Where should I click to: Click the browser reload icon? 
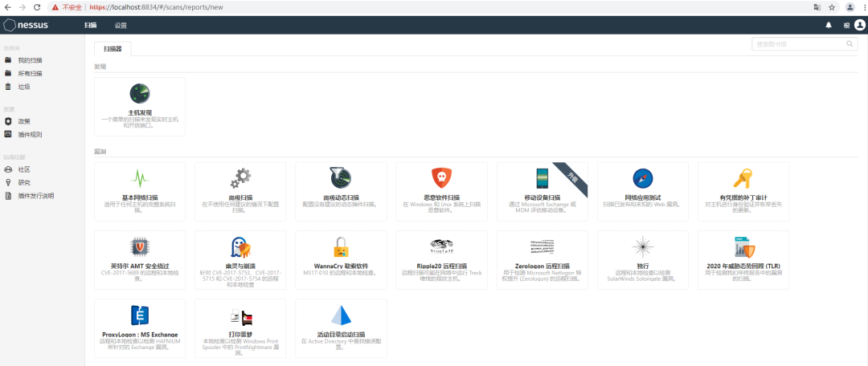[x=36, y=7]
